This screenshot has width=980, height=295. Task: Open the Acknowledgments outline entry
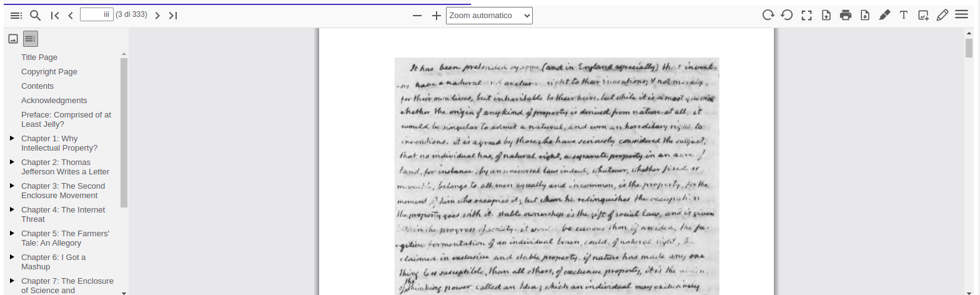[54, 101]
